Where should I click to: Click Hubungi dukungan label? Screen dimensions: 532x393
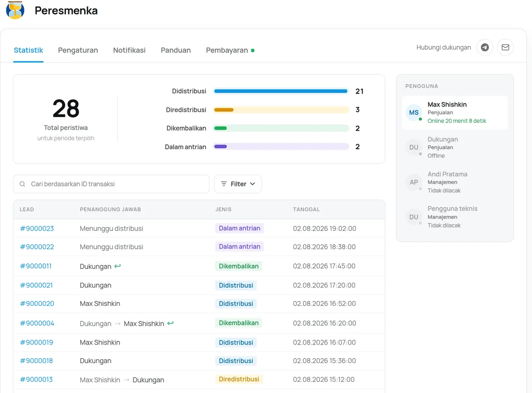[443, 47]
